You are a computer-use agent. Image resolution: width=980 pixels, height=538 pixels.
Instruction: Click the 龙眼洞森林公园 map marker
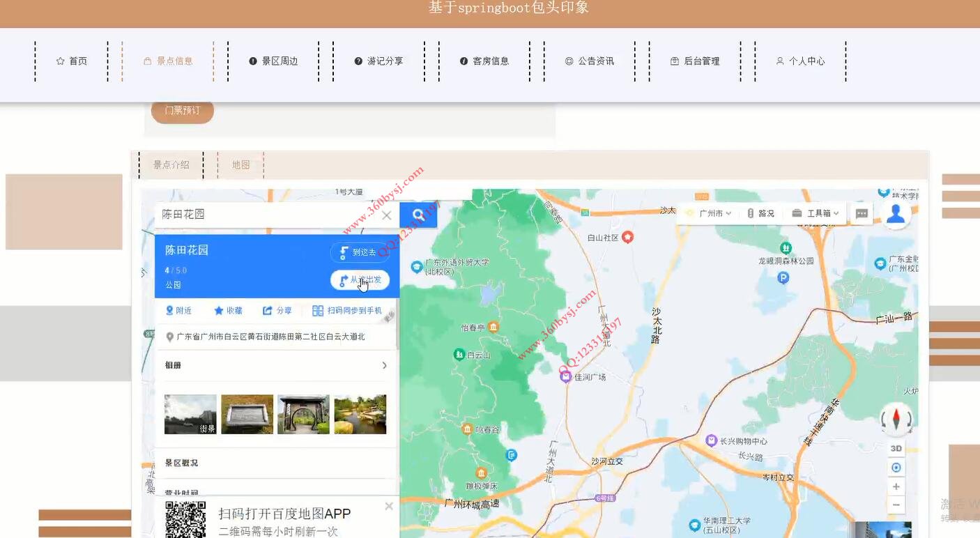coord(786,248)
